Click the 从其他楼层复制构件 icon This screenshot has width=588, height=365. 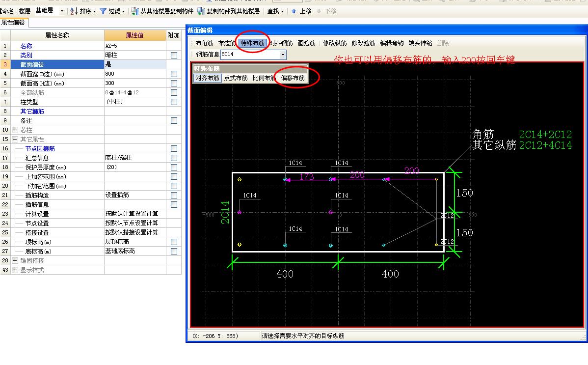click(134, 11)
